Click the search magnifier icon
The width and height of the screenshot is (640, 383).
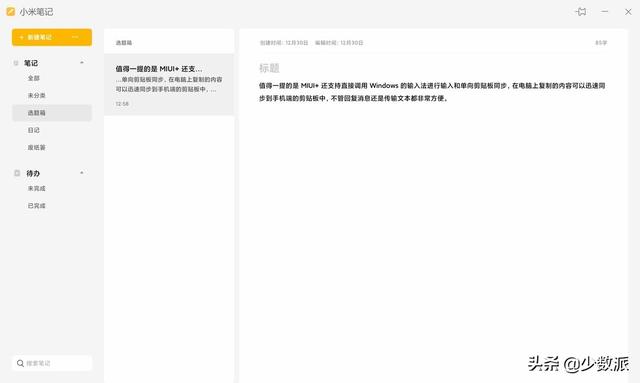tap(20, 363)
